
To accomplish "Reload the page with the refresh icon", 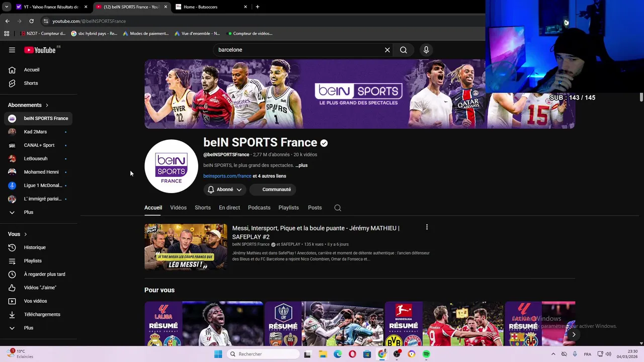I will tap(31, 21).
